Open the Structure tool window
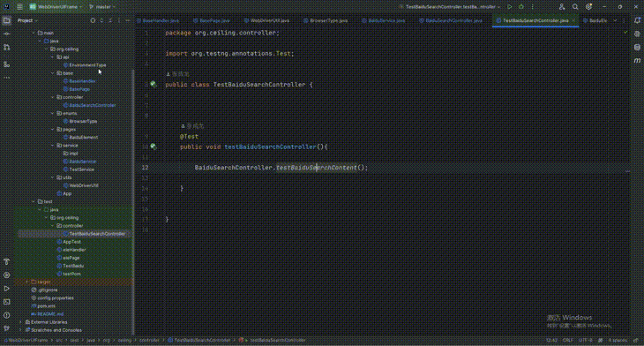Viewport: 644px width, 346px height. click(6, 64)
